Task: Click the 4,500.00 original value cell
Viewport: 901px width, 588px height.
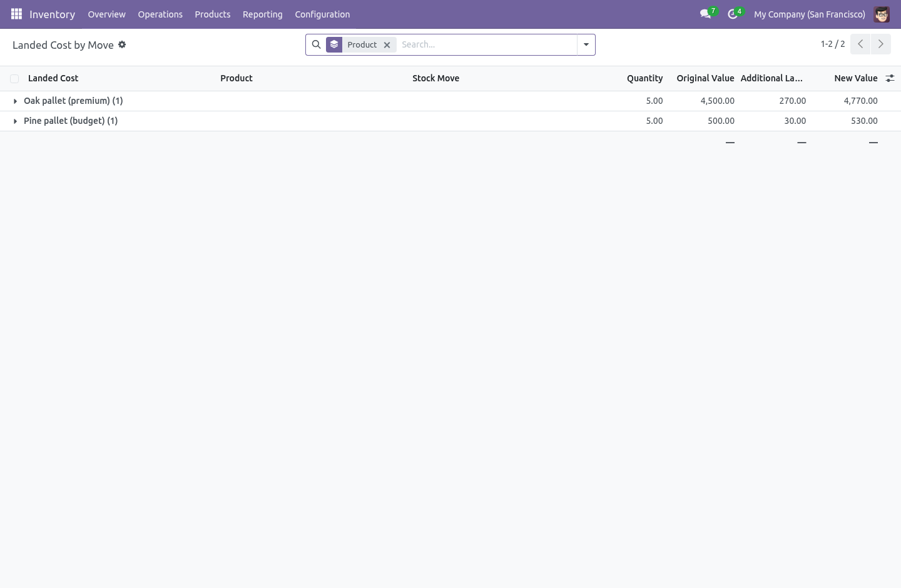Action: (x=717, y=101)
